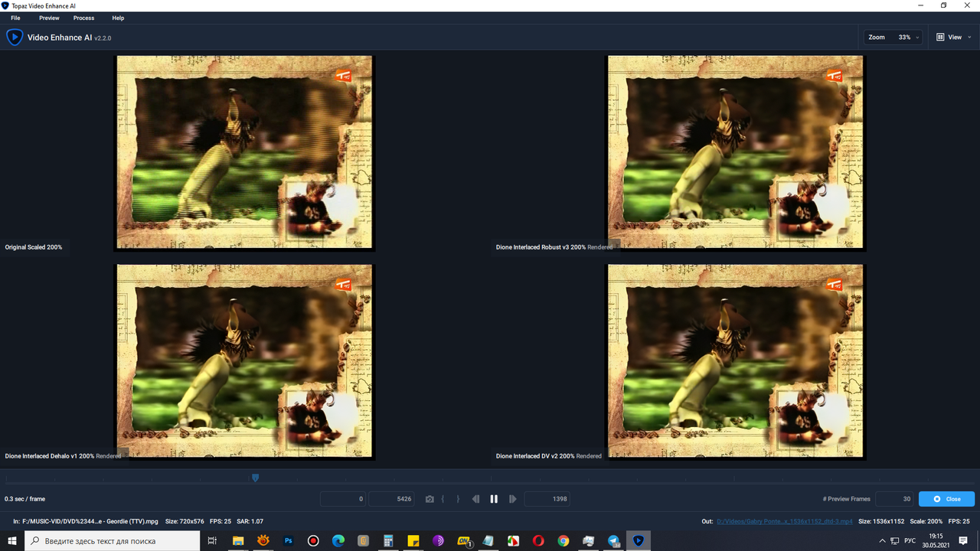Viewport: 980px width, 551px height.
Task: Click the Windows taskbar search box
Action: point(113,540)
